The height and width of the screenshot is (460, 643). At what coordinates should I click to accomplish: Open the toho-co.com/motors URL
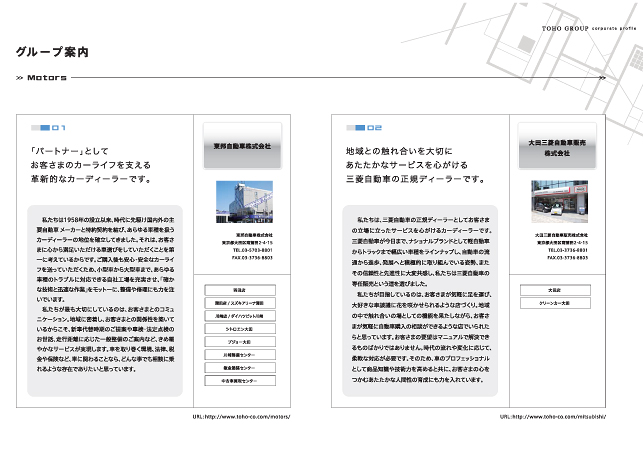coord(242,417)
